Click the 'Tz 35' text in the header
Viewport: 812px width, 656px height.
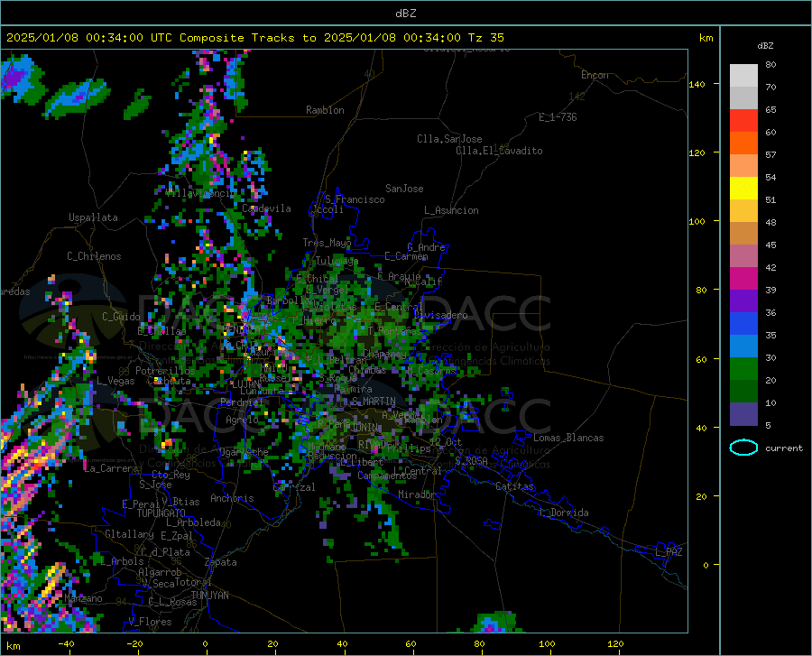click(485, 38)
